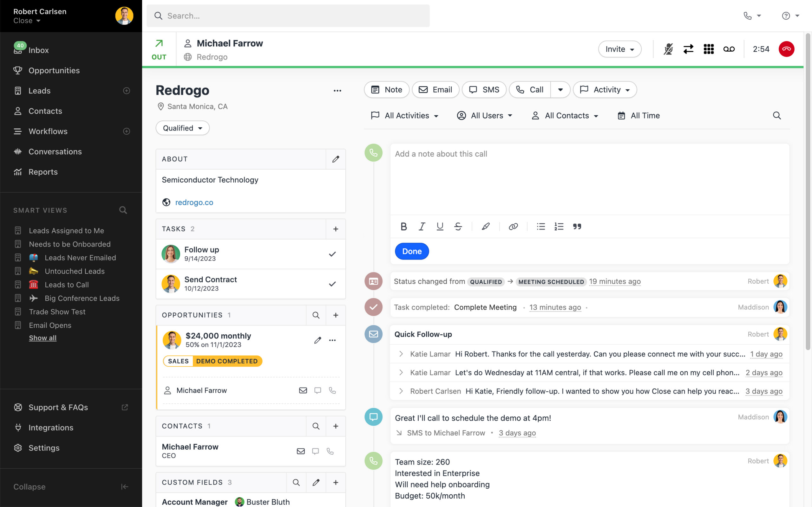Click the call transfer icon
The image size is (812, 507).
(x=689, y=49)
